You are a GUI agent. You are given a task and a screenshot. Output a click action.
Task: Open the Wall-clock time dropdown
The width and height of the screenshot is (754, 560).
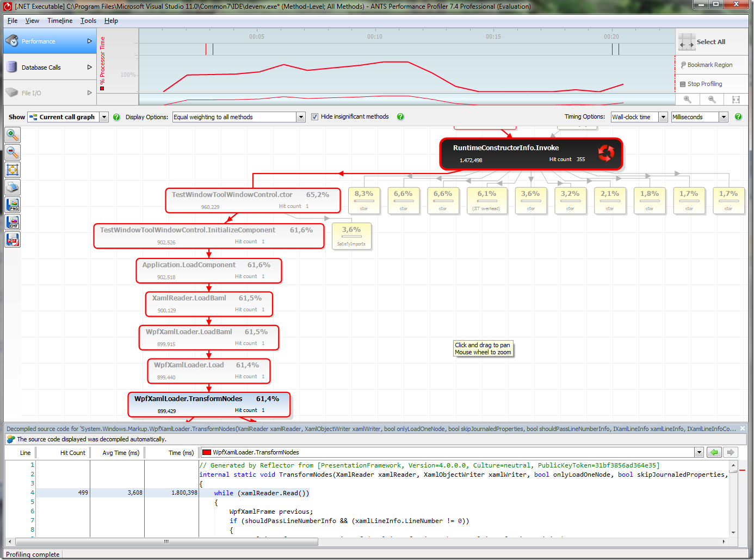click(663, 117)
